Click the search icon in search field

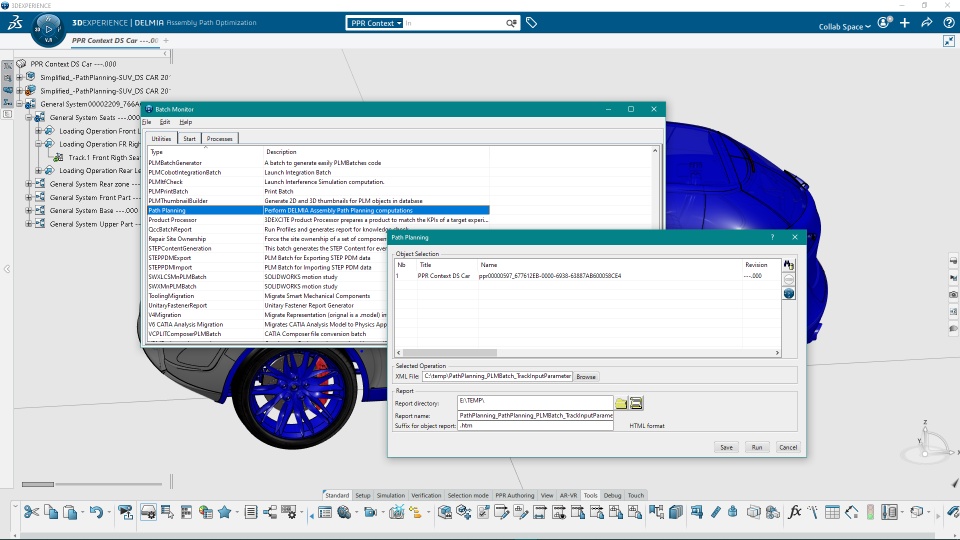(x=511, y=23)
